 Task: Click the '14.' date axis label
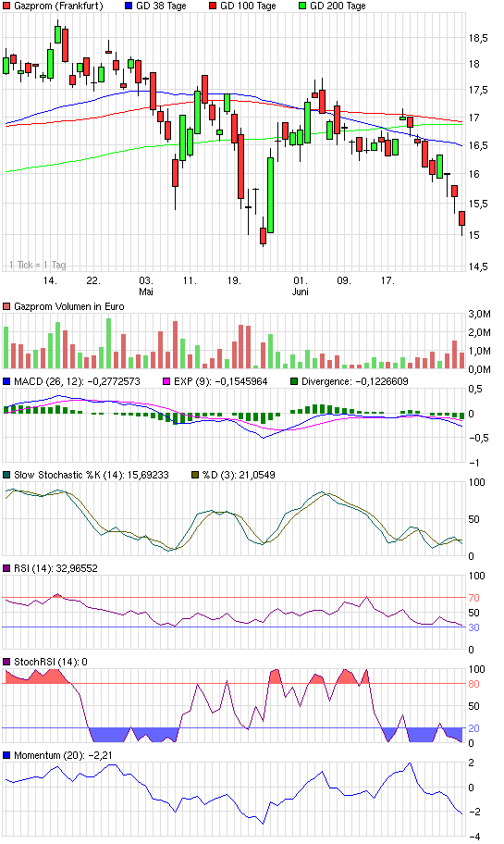click(50, 281)
